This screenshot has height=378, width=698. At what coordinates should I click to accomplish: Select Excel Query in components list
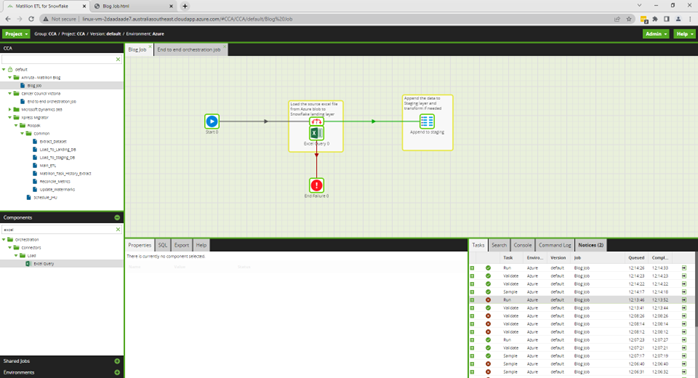click(x=44, y=264)
